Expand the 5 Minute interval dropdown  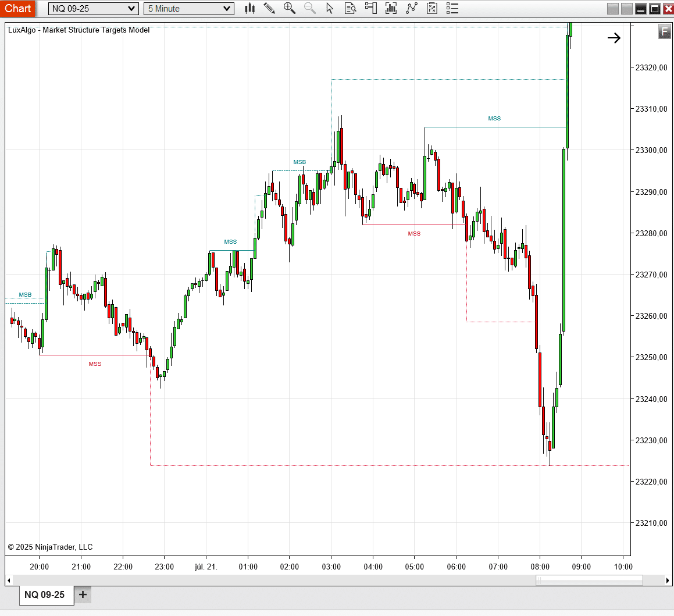pyautogui.click(x=227, y=9)
